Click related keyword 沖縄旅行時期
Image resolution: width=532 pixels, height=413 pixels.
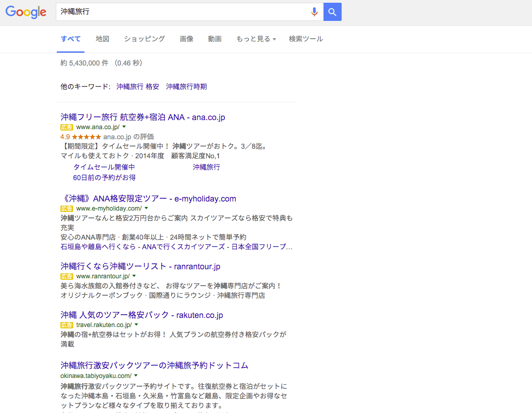pos(187,86)
